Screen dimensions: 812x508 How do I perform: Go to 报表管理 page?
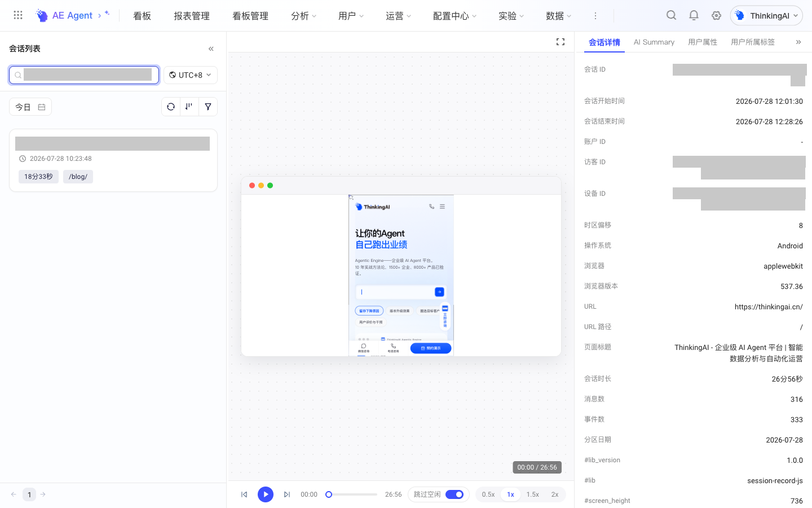coord(192,16)
